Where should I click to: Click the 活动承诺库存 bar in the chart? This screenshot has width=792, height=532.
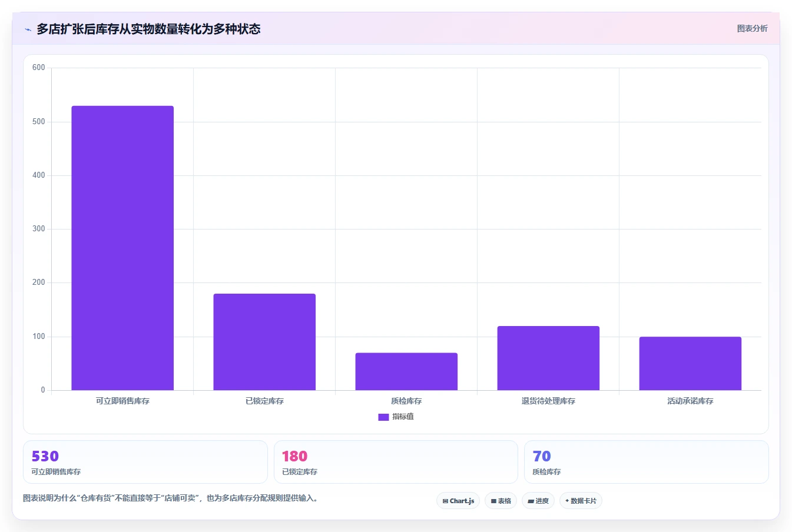pos(690,363)
